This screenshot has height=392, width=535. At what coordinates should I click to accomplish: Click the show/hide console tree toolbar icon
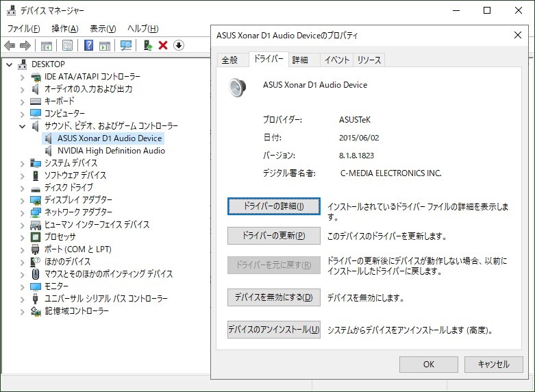click(x=47, y=45)
